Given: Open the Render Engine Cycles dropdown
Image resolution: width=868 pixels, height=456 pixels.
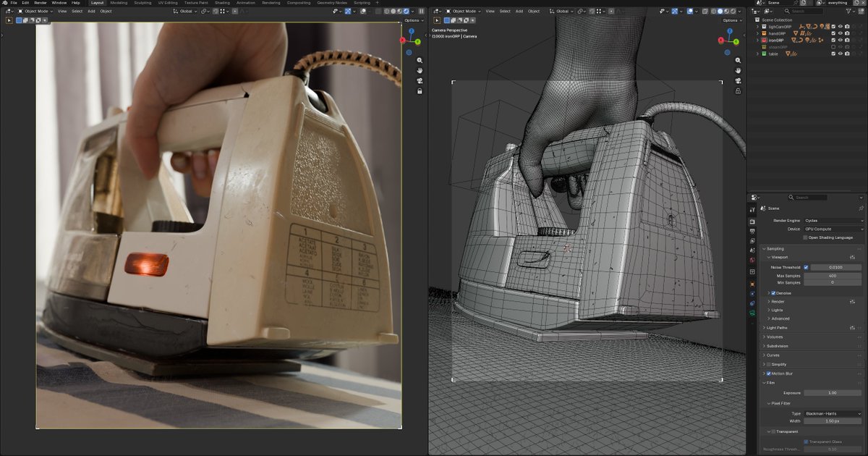Looking at the screenshot, I should pos(833,220).
